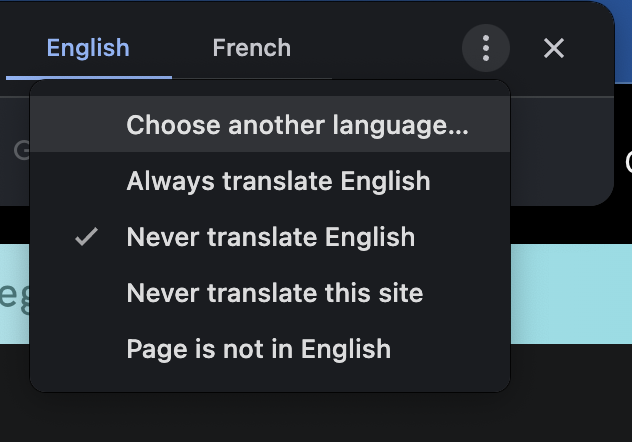Select 'Choose another language...' menu item
The image size is (632, 442).
[x=298, y=125]
